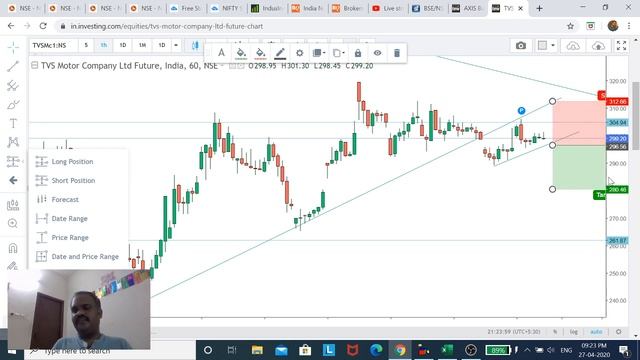The height and width of the screenshot is (360, 640).
Task: Select the brush drawing tool
Action: 13,104
